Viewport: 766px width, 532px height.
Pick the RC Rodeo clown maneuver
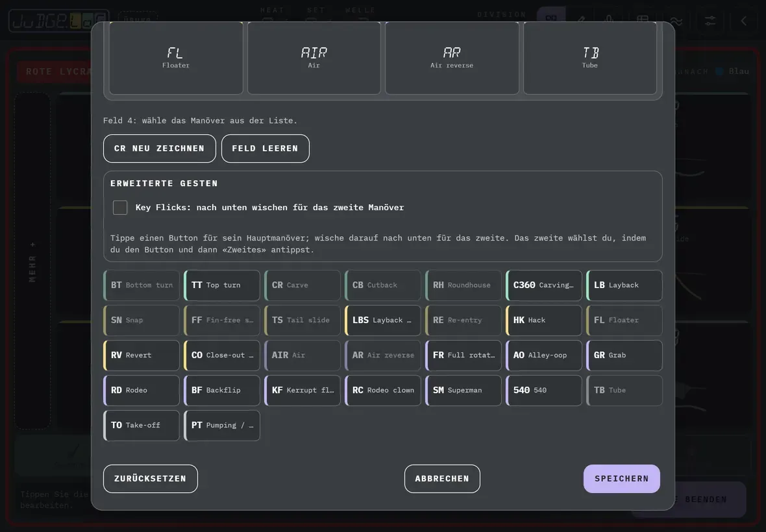pos(383,391)
